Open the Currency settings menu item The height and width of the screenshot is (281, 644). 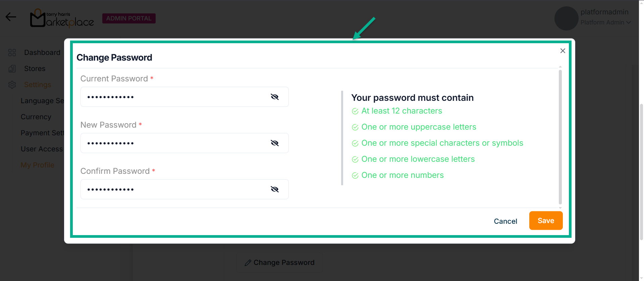36,117
